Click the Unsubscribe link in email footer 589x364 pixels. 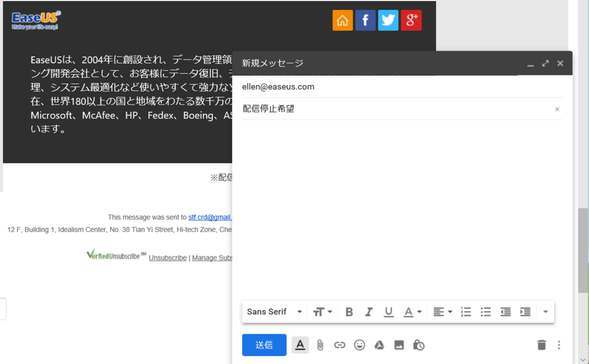pyautogui.click(x=167, y=258)
